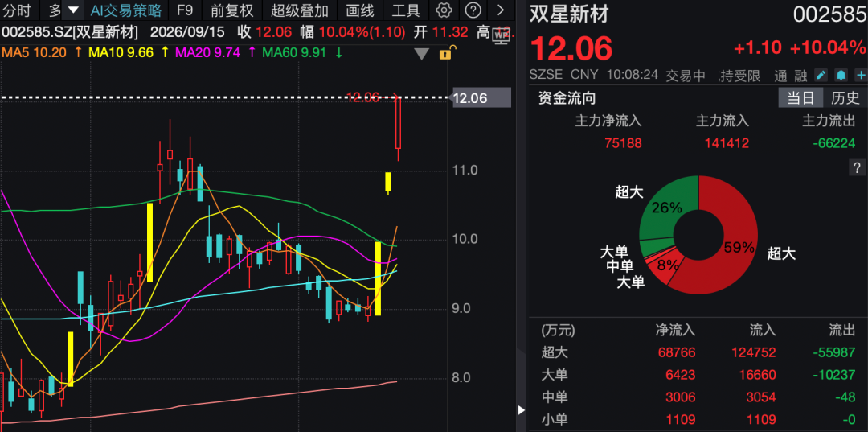Open the 超级叠加 overlay menu
The height and width of the screenshot is (432, 868).
pos(300,10)
